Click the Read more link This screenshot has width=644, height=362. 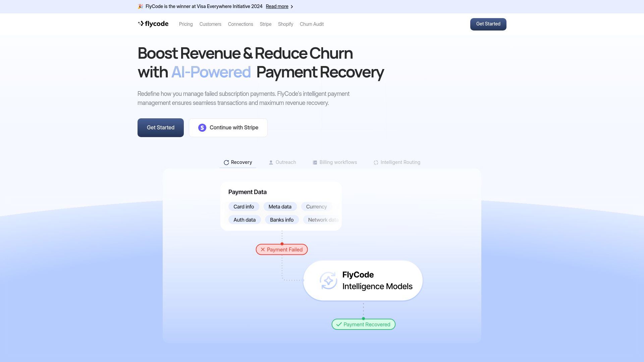click(279, 7)
